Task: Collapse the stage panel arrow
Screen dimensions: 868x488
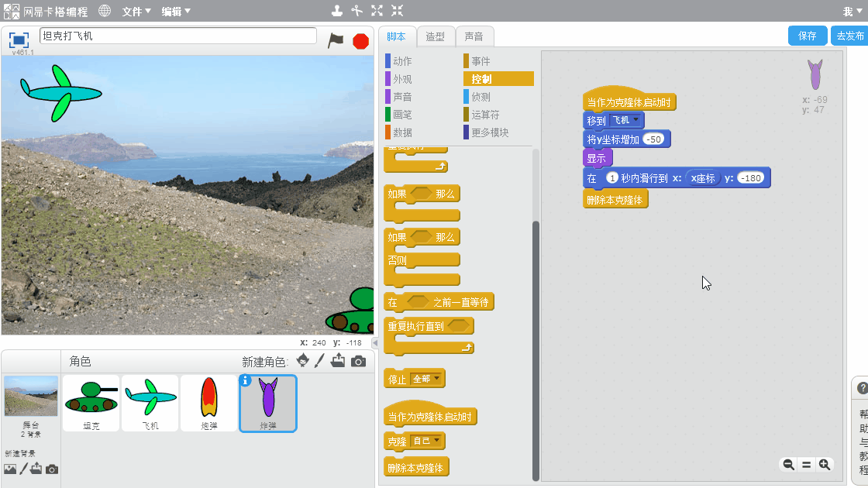Action: 375,343
